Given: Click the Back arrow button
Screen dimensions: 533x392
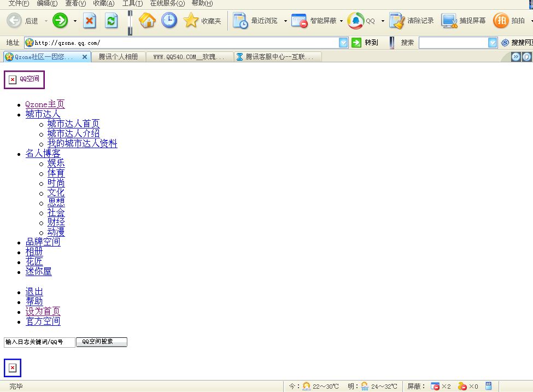Looking at the screenshot, I should [x=14, y=20].
